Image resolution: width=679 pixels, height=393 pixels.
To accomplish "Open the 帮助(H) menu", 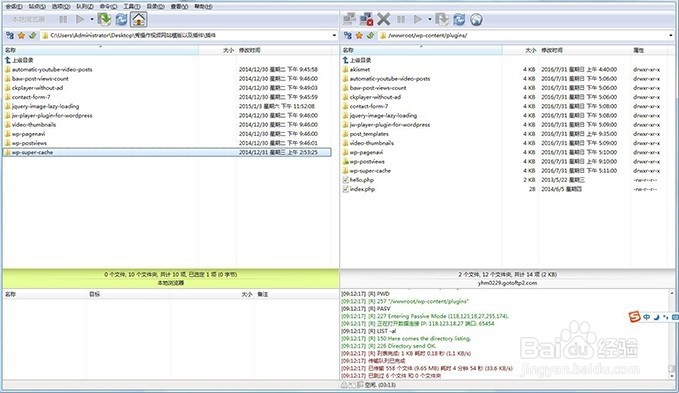I will point(203,6).
